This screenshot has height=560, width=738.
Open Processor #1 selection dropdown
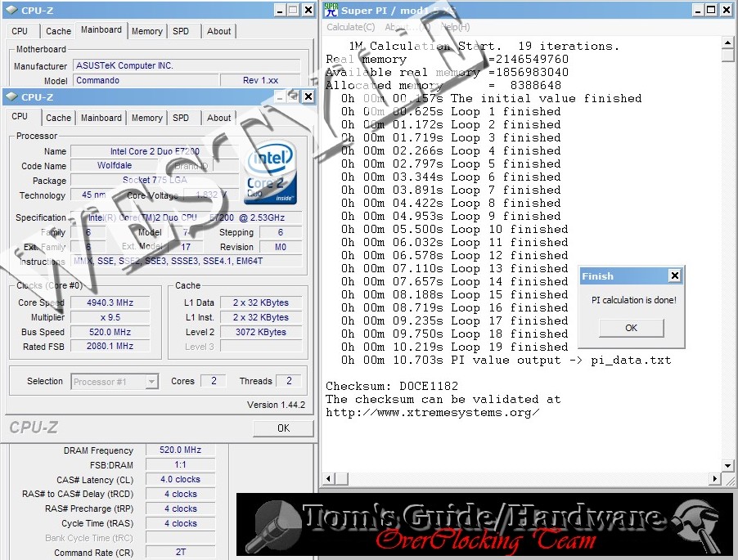click(x=151, y=382)
